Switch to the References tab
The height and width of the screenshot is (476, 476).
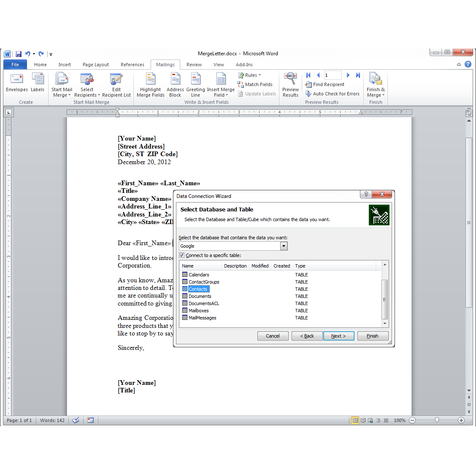pyautogui.click(x=133, y=65)
